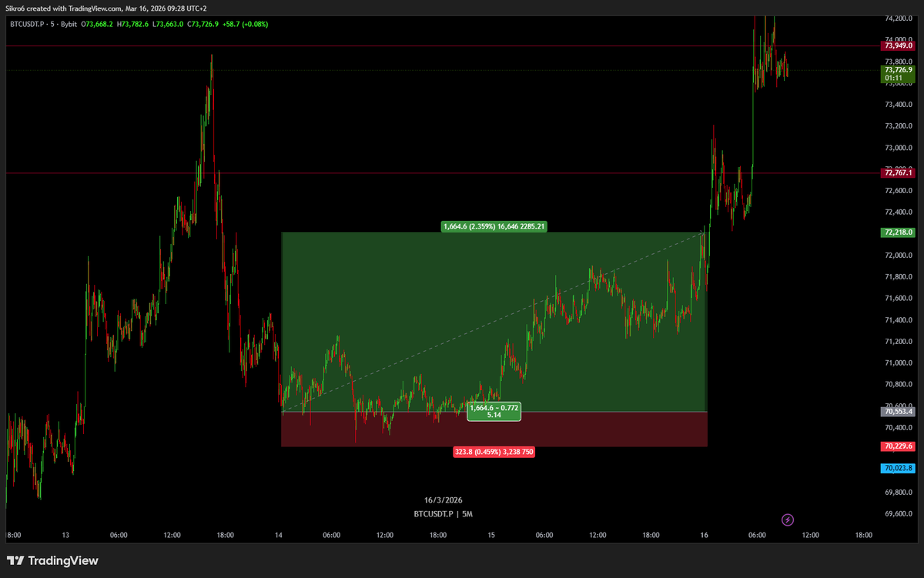Click the red 72,767.1 price label
The width and height of the screenshot is (924, 578).
click(896, 173)
